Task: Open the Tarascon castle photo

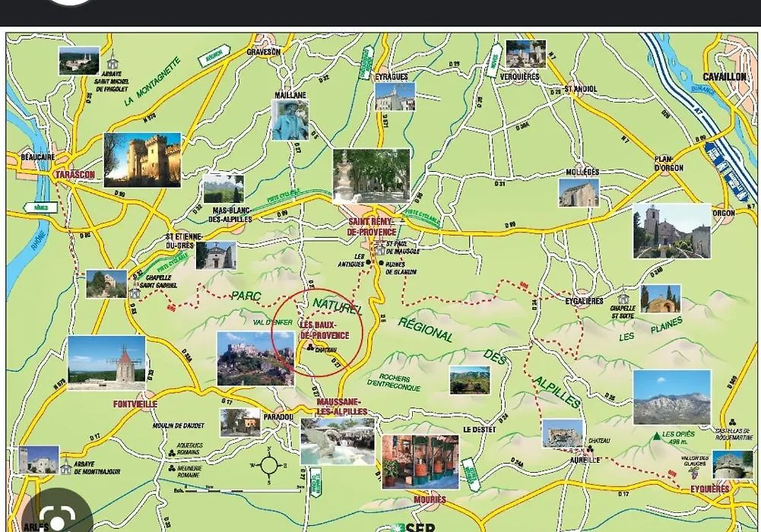Action: pos(142,160)
